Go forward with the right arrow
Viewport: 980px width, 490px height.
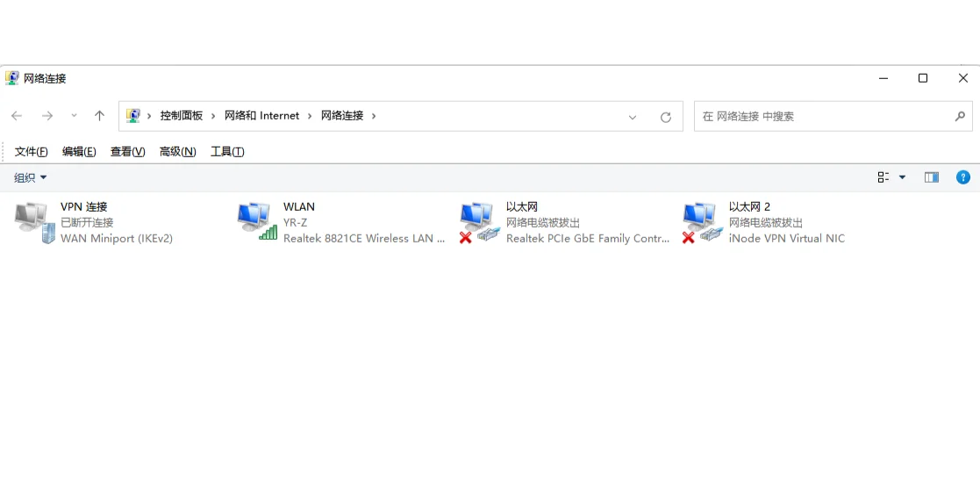coord(46,116)
